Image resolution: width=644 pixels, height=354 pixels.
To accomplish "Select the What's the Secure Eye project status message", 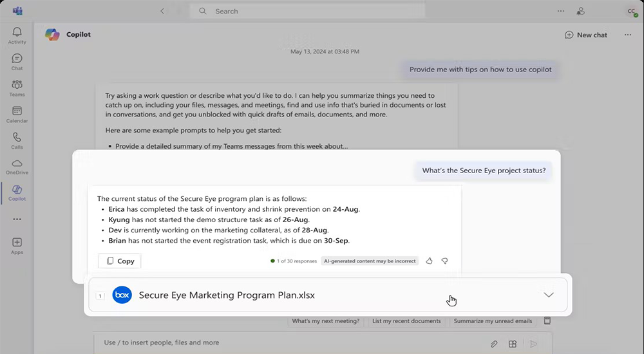I will [x=484, y=171].
